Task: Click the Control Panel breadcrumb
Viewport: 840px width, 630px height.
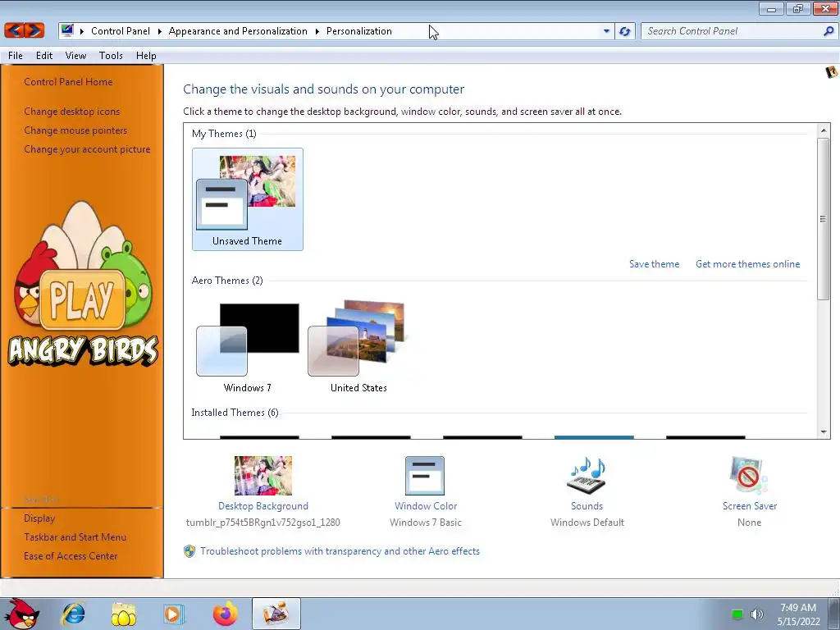Action: click(x=121, y=31)
